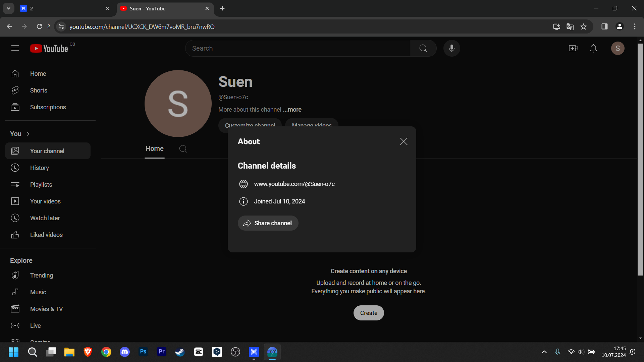Show hidden system tray icons
Image resolution: width=644 pixels, height=362 pixels.
(544, 352)
